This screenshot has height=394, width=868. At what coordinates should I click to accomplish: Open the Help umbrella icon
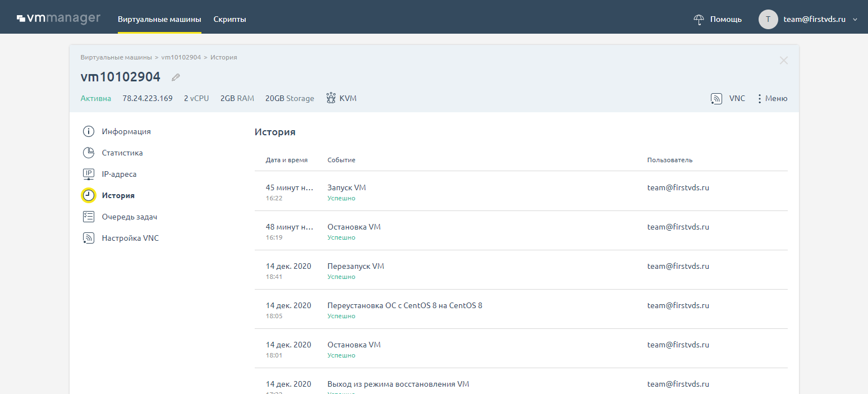coord(699,19)
